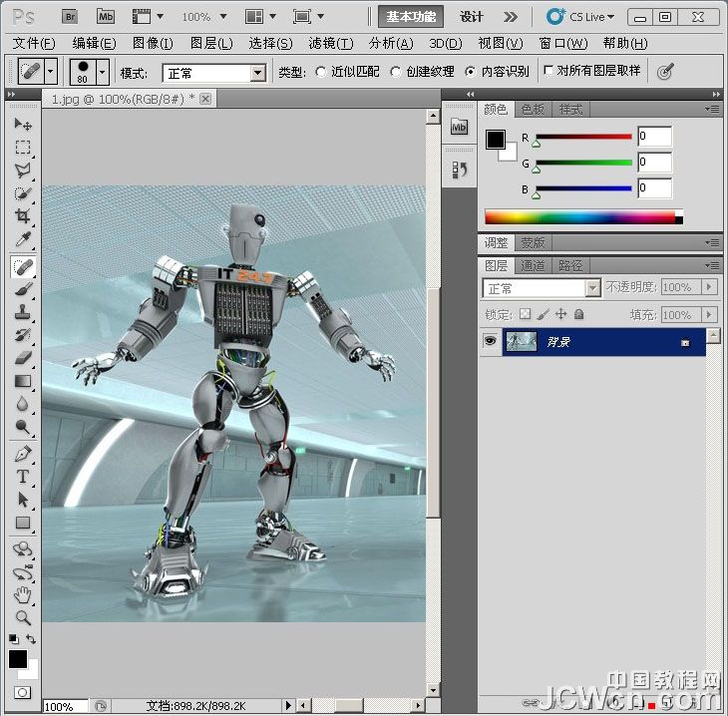This screenshot has width=728, height=716.
Task: Select the Spot Healing Brush tool
Action: pos(22,267)
